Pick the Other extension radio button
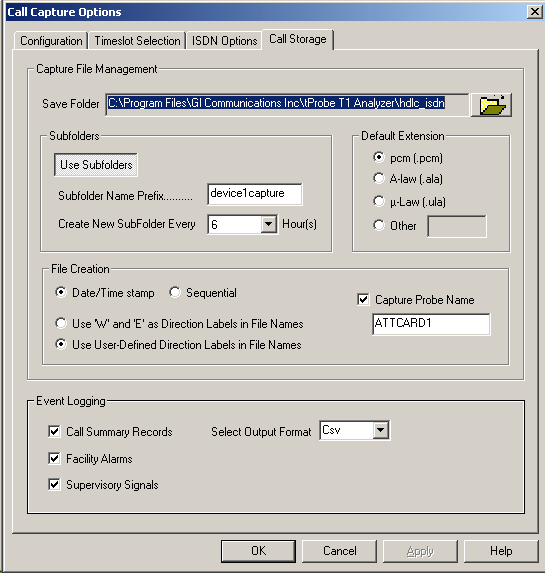 point(379,225)
